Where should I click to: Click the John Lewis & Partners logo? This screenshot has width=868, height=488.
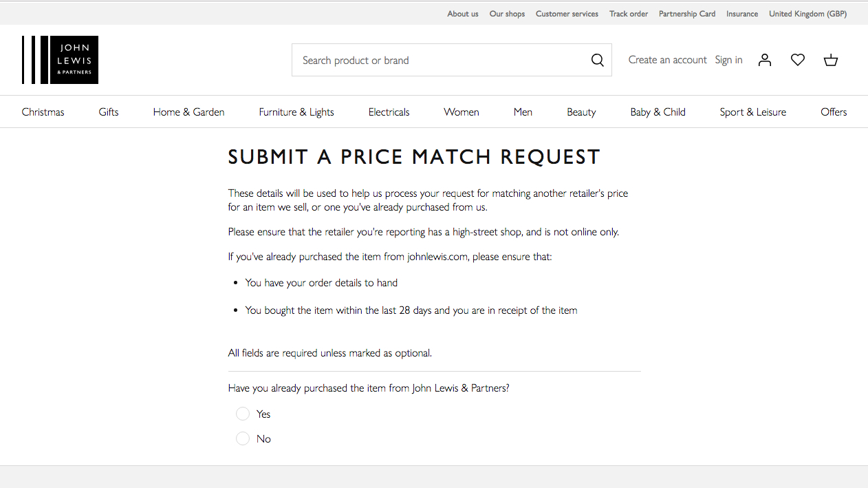click(60, 60)
